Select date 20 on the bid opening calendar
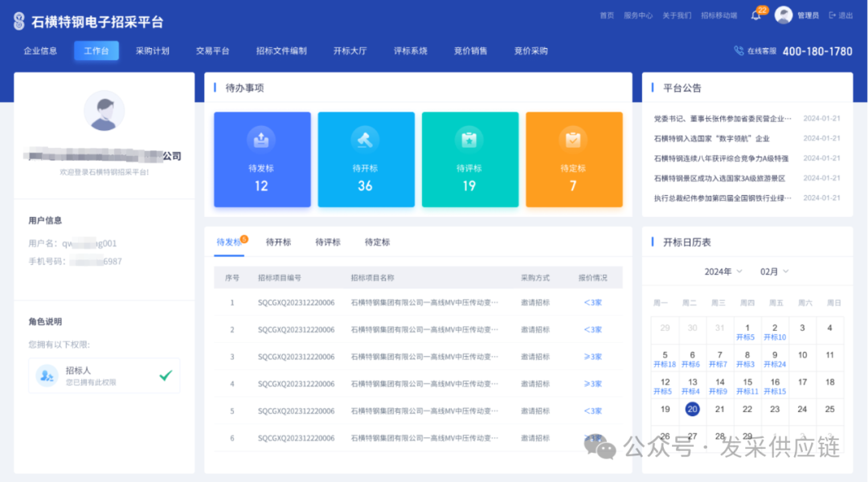Viewport: 868px width, 482px height. (x=691, y=409)
